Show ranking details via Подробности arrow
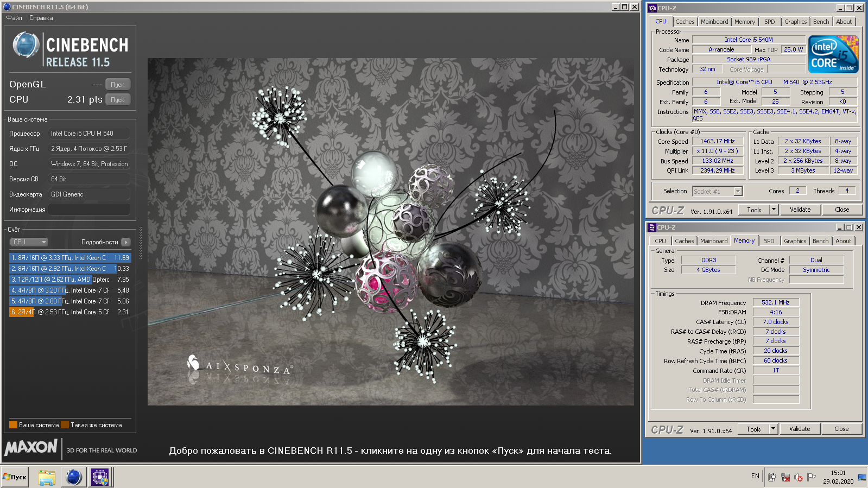The image size is (868, 488). pos(126,242)
